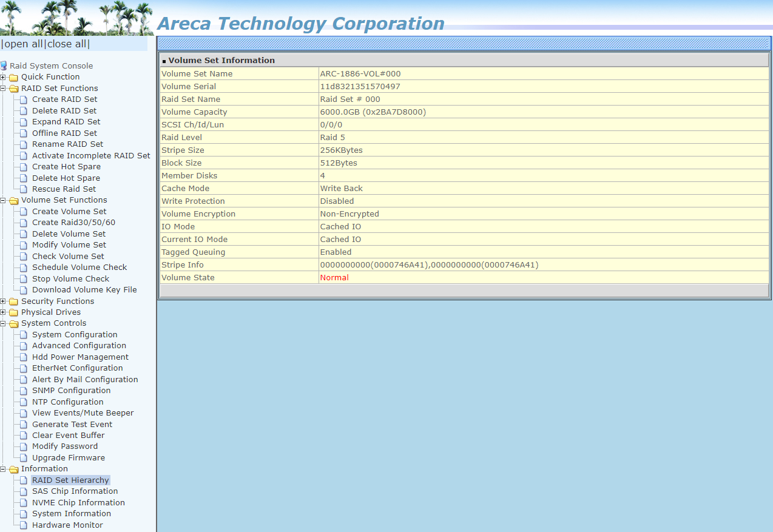Screen dimensions: 773x532
Task: Click the page icon beside Expand RAID Set
Action: tap(24, 122)
